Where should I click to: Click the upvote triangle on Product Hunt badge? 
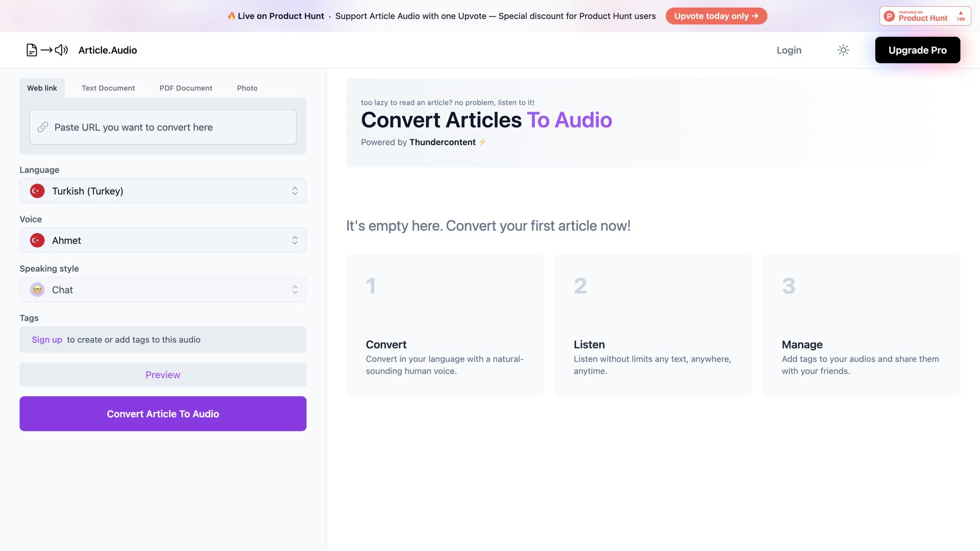click(962, 13)
